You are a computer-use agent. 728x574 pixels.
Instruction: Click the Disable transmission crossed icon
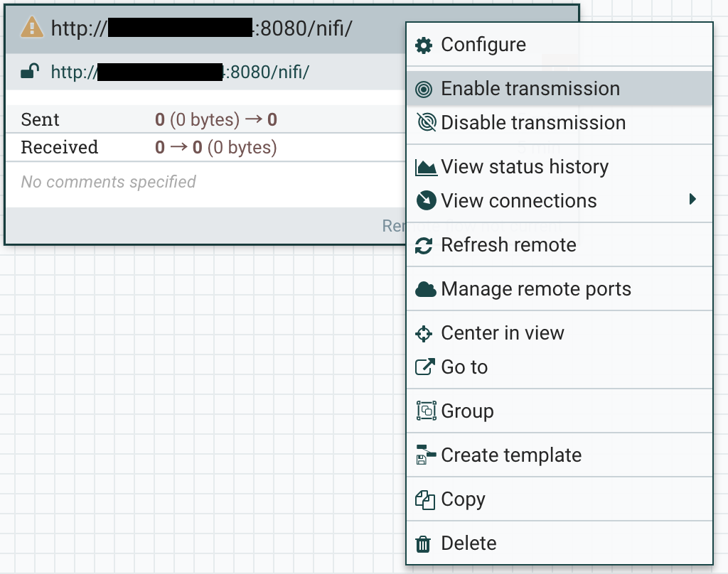click(x=427, y=122)
